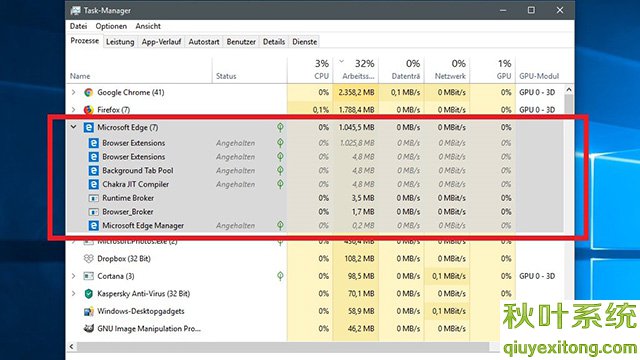Screen dimensions: 640x360
Task: Click the Microsoft Edge Manager icon
Action: click(94, 226)
